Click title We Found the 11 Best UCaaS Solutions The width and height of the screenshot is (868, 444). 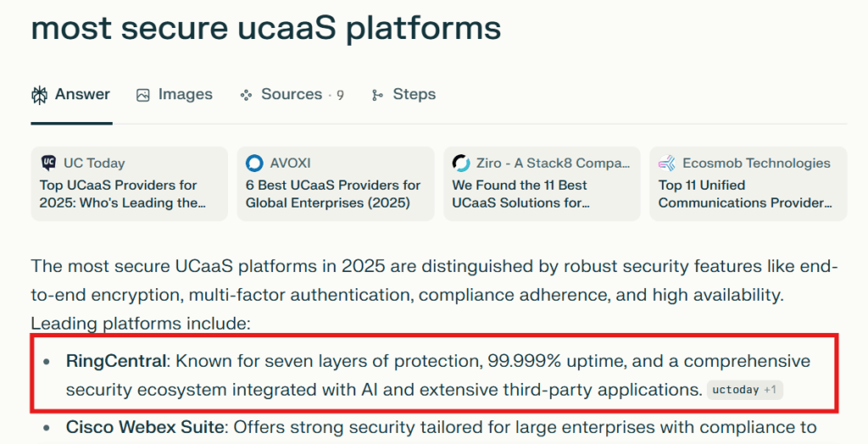[521, 194]
